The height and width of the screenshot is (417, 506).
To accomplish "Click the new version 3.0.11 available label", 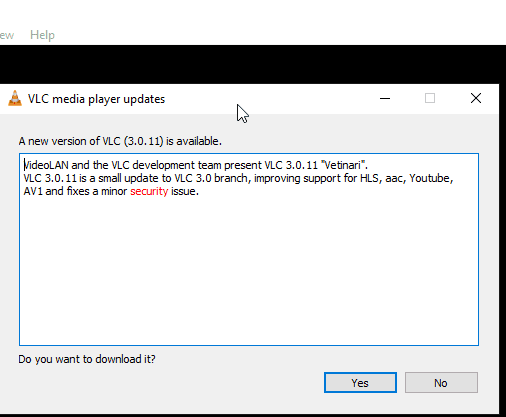I will tap(120, 141).
